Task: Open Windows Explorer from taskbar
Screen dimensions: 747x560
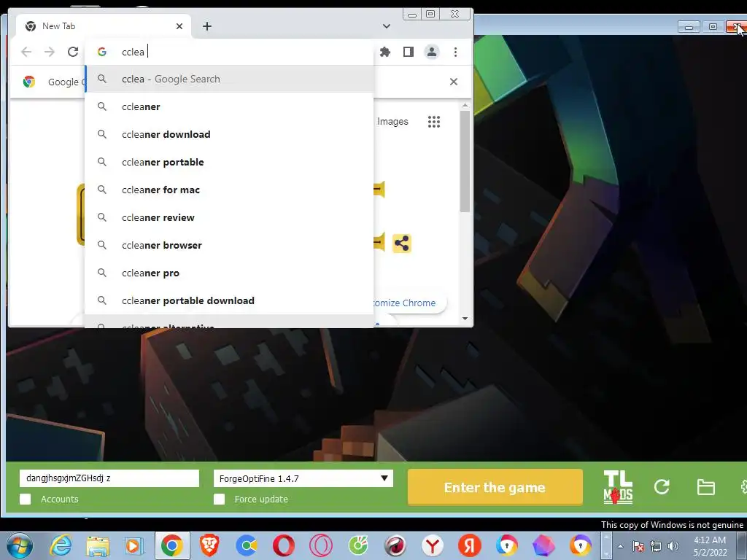Action: (x=98, y=545)
